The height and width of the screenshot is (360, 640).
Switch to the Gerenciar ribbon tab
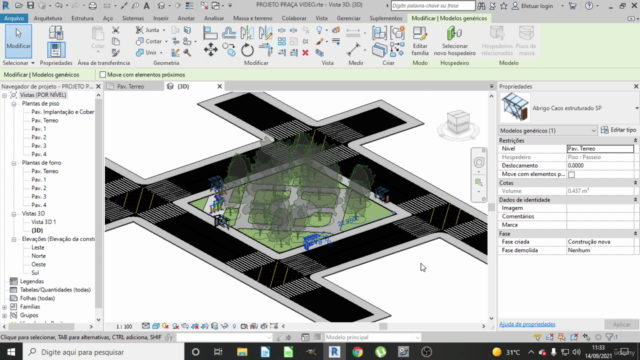coord(348,18)
